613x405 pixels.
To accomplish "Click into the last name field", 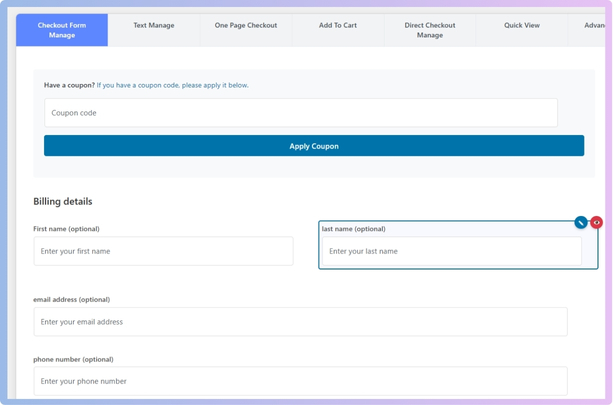I will coord(452,251).
